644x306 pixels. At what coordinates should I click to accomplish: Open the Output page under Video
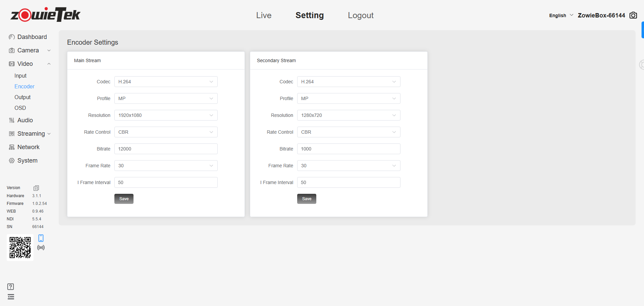tap(22, 97)
